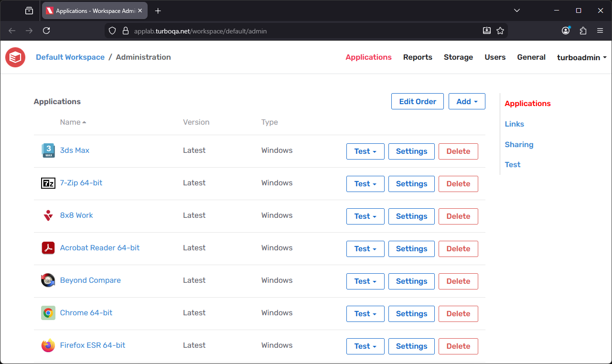Click the page reload icon
The image size is (612, 364).
46,30
